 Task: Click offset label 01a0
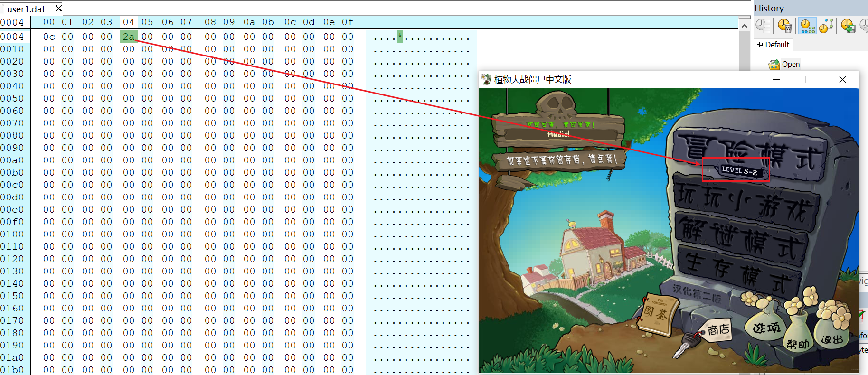tap(12, 357)
